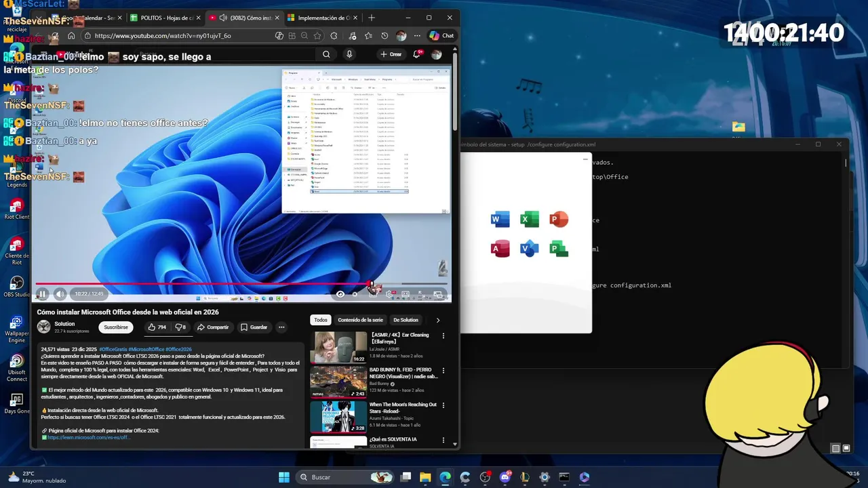Open the command prompt taskbar icon
The width and height of the screenshot is (868, 488).
[564, 477]
